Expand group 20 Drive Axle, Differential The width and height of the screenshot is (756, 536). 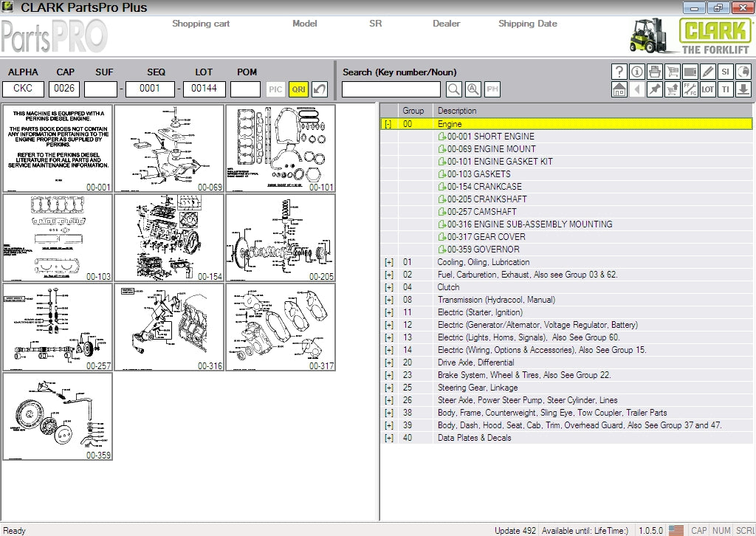point(389,363)
